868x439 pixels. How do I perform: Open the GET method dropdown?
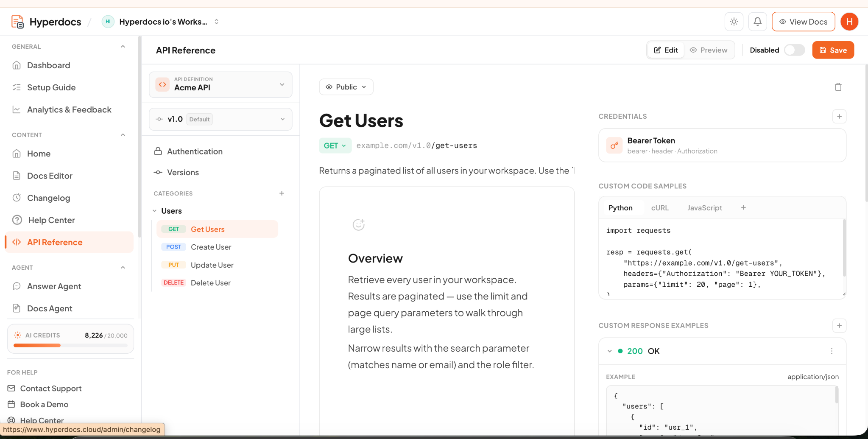(x=335, y=145)
